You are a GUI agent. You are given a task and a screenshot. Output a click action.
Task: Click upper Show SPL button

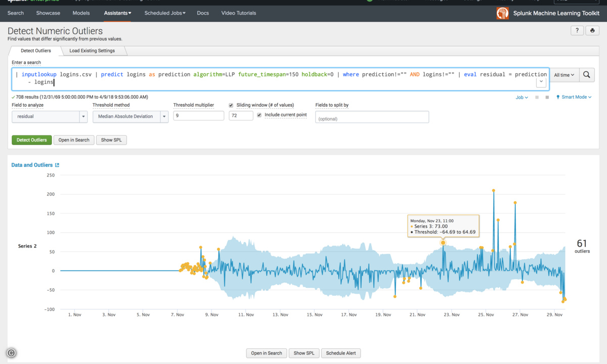[111, 140]
